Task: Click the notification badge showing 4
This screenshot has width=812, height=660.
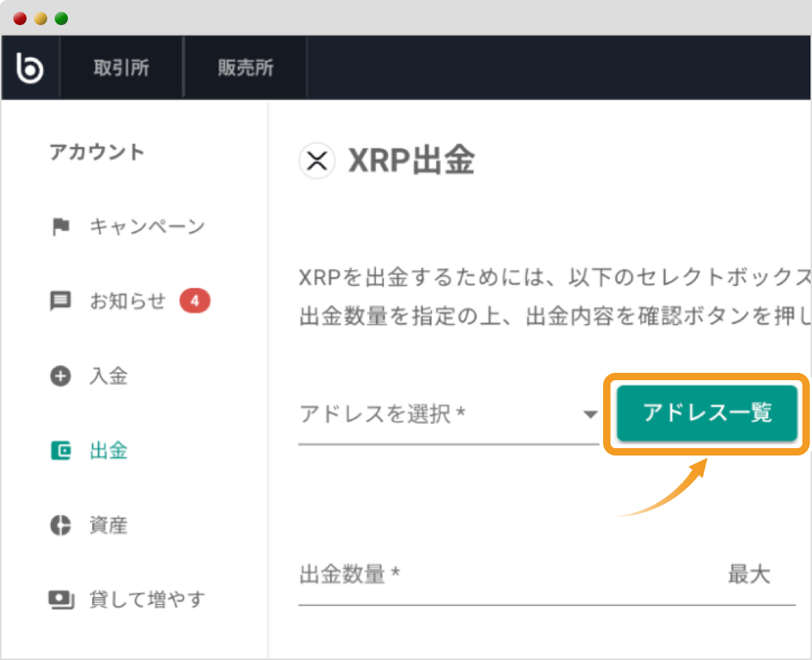Action: coord(194,300)
